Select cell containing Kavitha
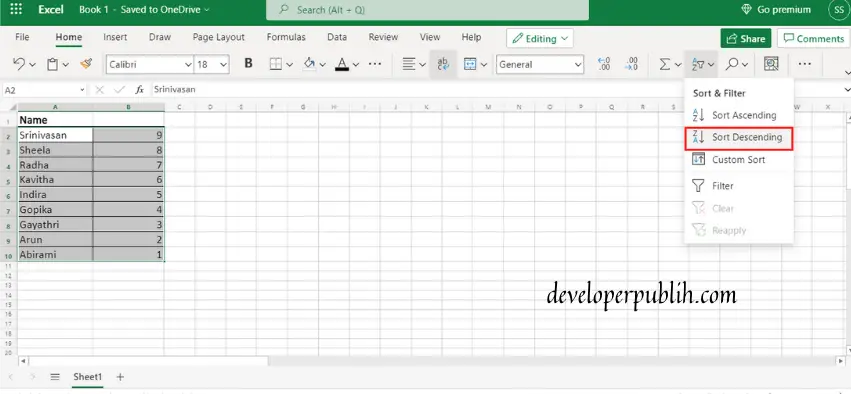851x394 pixels. coord(55,180)
